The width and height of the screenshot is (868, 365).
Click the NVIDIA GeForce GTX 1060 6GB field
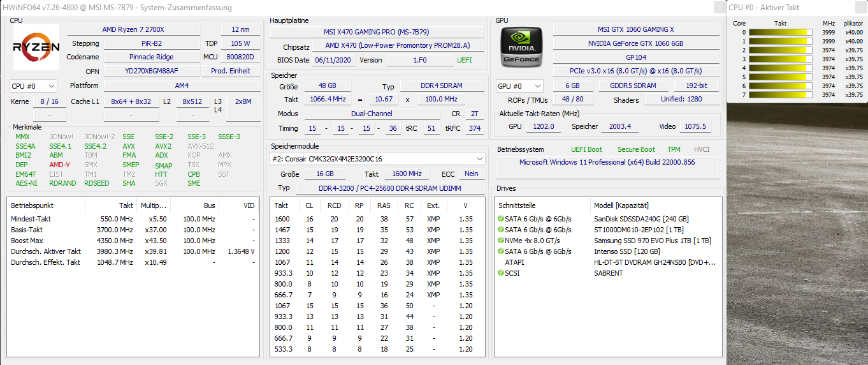635,44
